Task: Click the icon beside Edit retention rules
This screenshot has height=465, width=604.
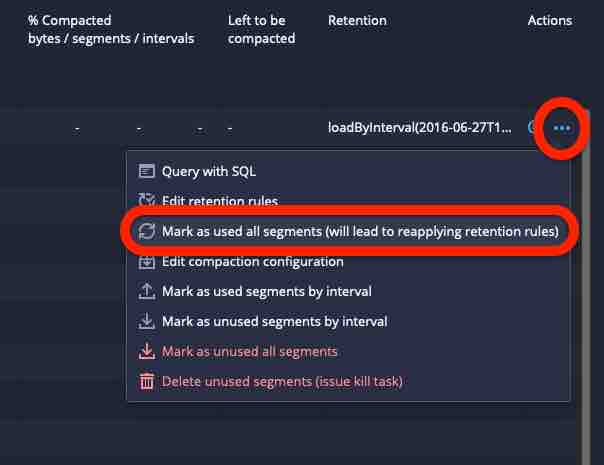Action: click(146, 201)
